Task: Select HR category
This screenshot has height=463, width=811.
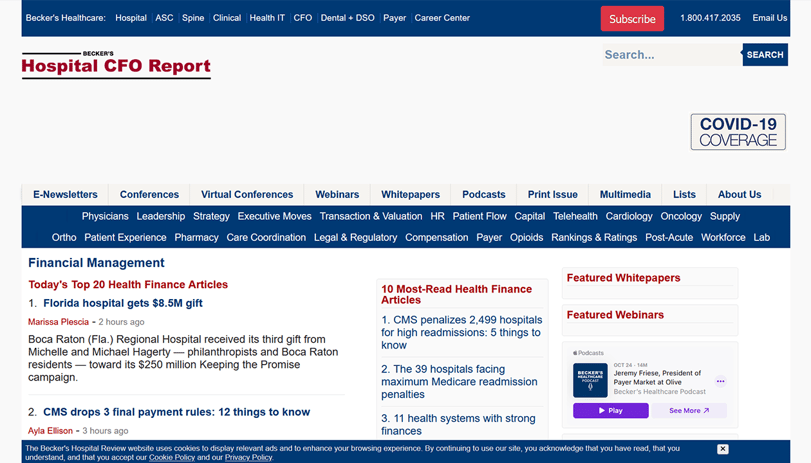Action: point(438,216)
